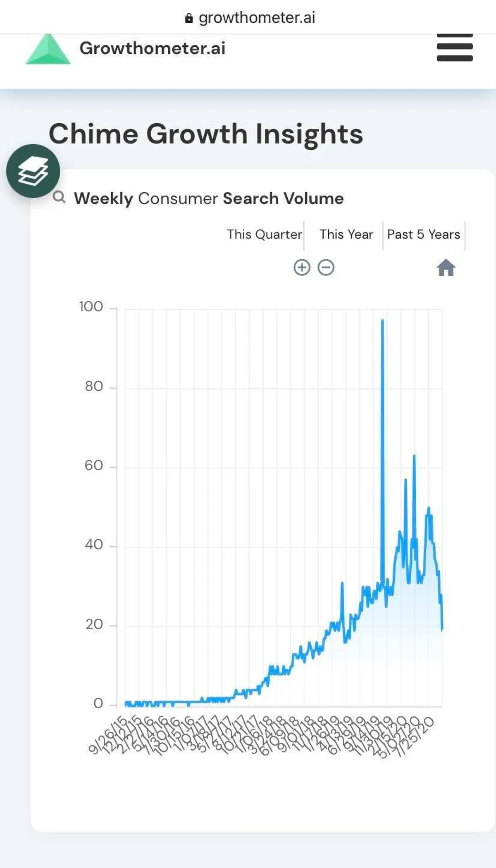Viewport: 496px width, 868px height.
Task: Choose the Past 5 Years range
Action: (x=423, y=234)
